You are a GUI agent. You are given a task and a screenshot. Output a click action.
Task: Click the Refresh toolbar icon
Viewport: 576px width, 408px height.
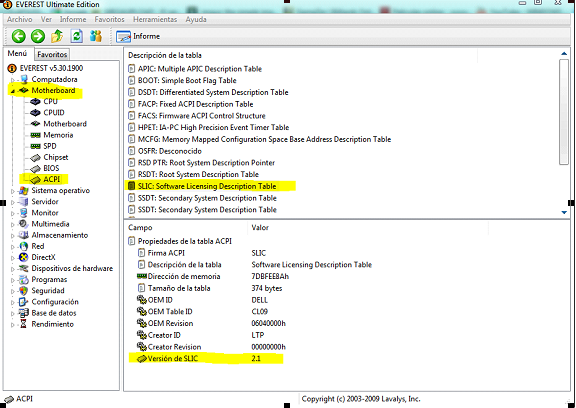point(76,36)
